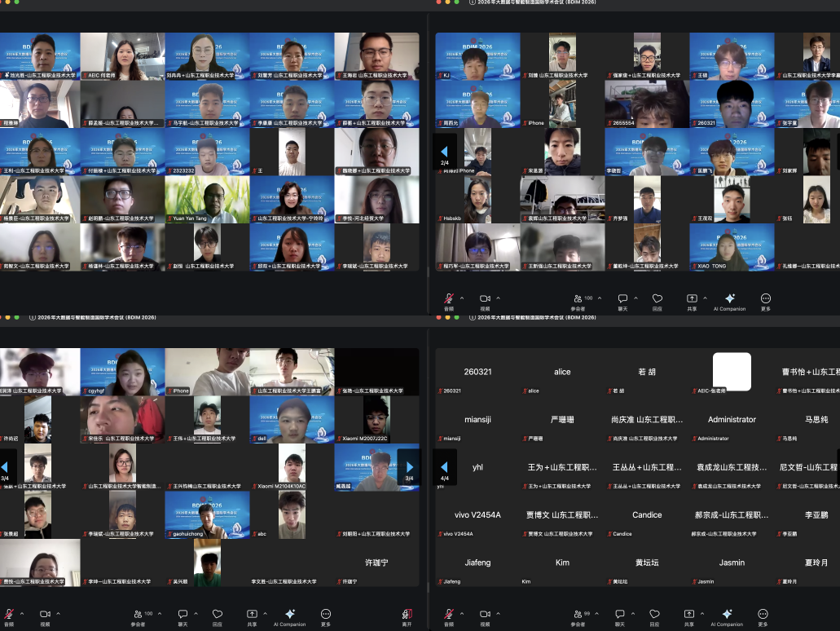Open more (更多) options in the 4/4 window
The width and height of the screenshot is (840, 631).
(763, 615)
